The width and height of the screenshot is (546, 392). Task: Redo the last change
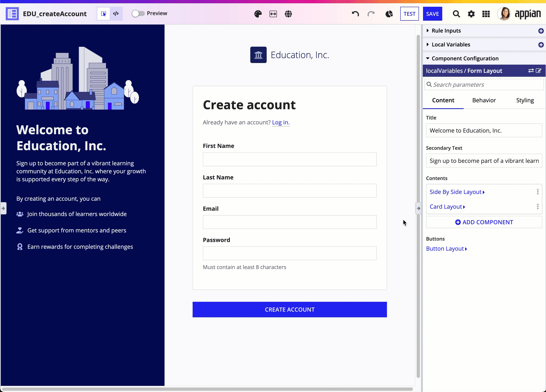click(371, 14)
